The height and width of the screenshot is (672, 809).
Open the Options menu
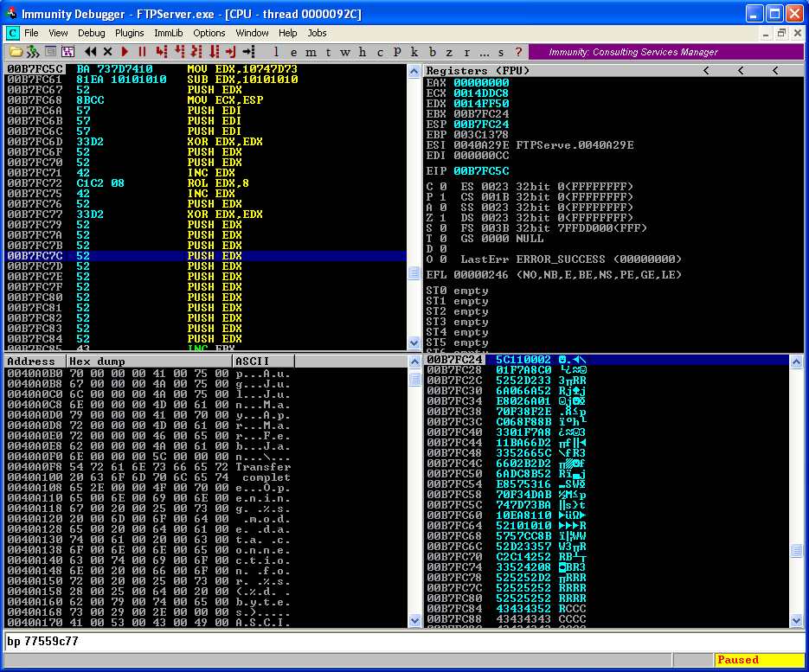coord(209,33)
